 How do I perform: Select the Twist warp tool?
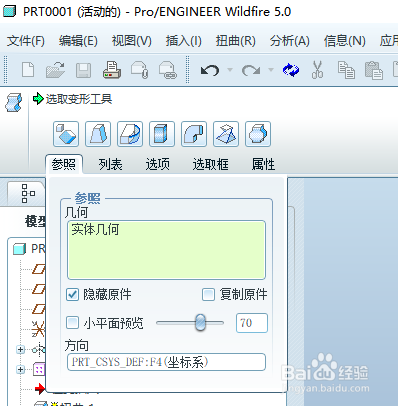(226, 134)
